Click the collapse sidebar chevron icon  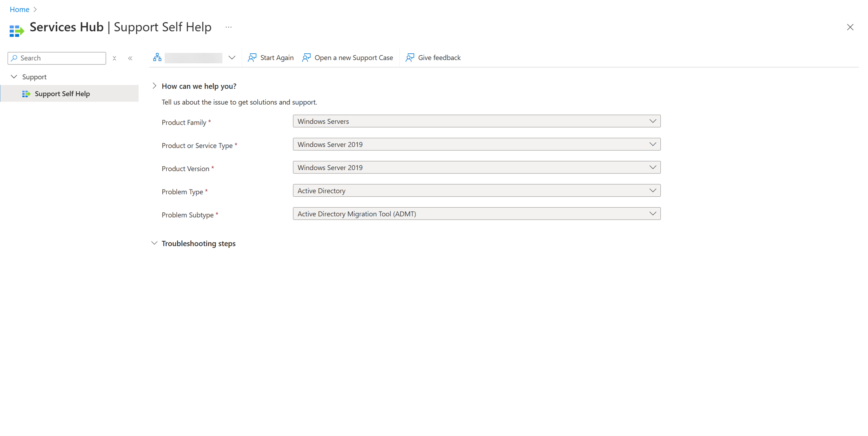tap(129, 58)
